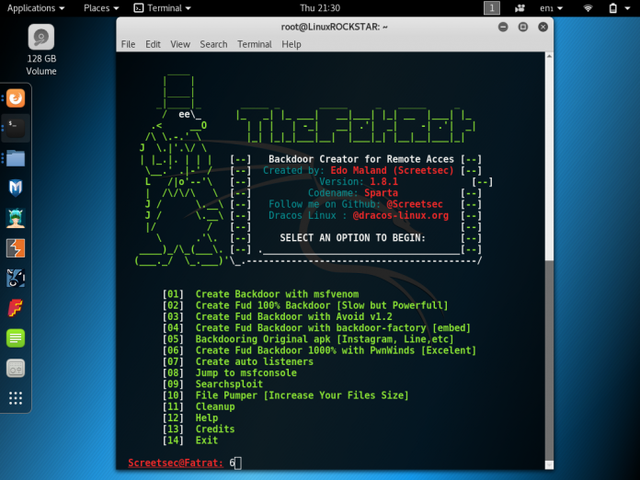Click the Thu 21:30 clock
The image size is (640, 480).
pyautogui.click(x=320, y=8)
